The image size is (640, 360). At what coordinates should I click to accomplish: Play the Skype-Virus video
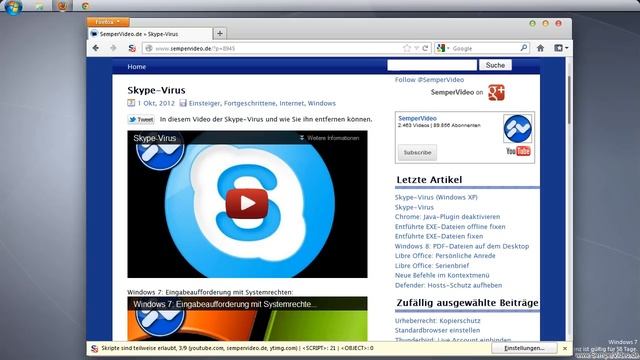click(247, 203)
